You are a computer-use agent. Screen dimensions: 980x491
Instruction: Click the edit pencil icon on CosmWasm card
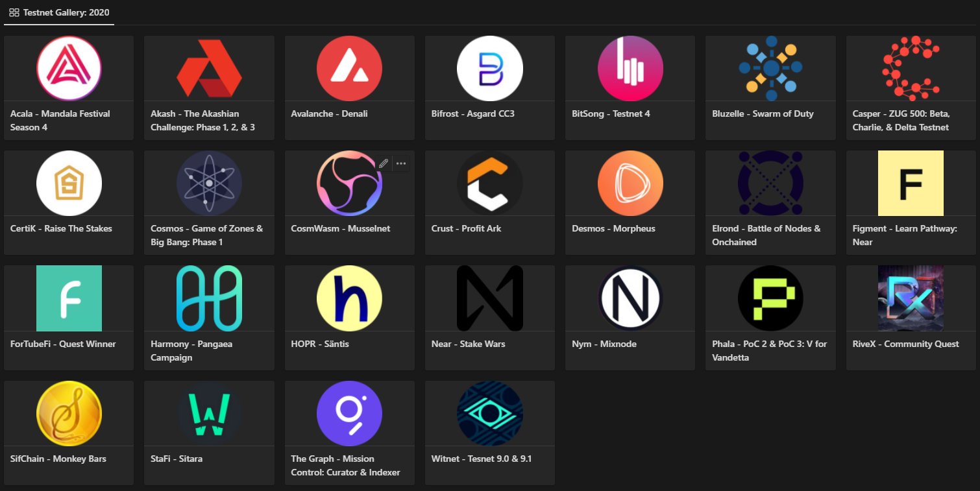click(384, 163)
